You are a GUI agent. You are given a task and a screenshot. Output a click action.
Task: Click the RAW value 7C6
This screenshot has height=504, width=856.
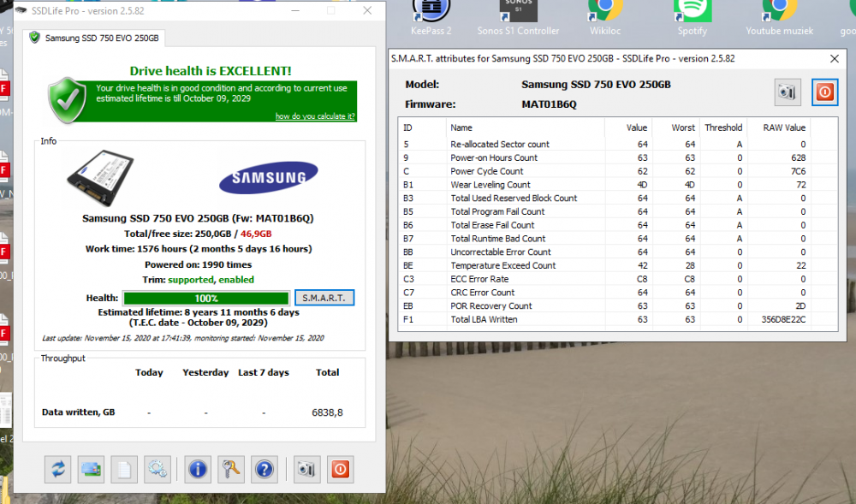(x=798, y=171)
